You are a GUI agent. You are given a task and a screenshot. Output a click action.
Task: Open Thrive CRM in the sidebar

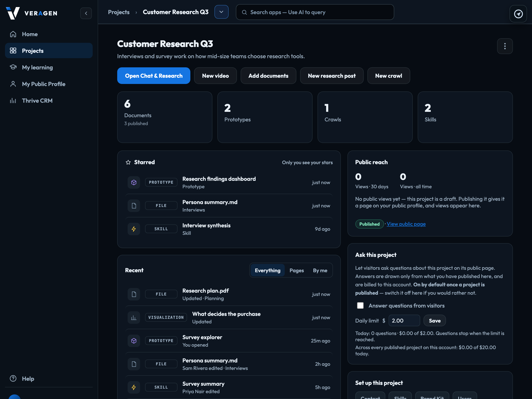[x=49, y=101]
